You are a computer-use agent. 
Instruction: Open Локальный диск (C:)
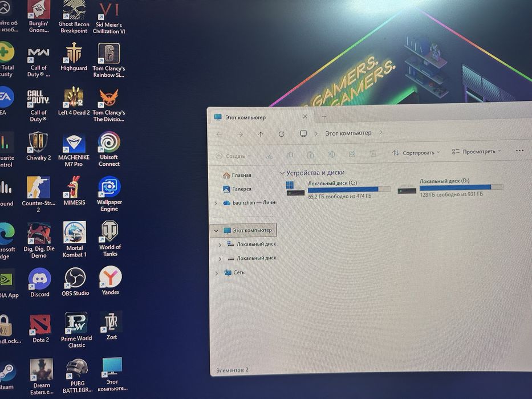pyautogui.click(x=338, y=190)
